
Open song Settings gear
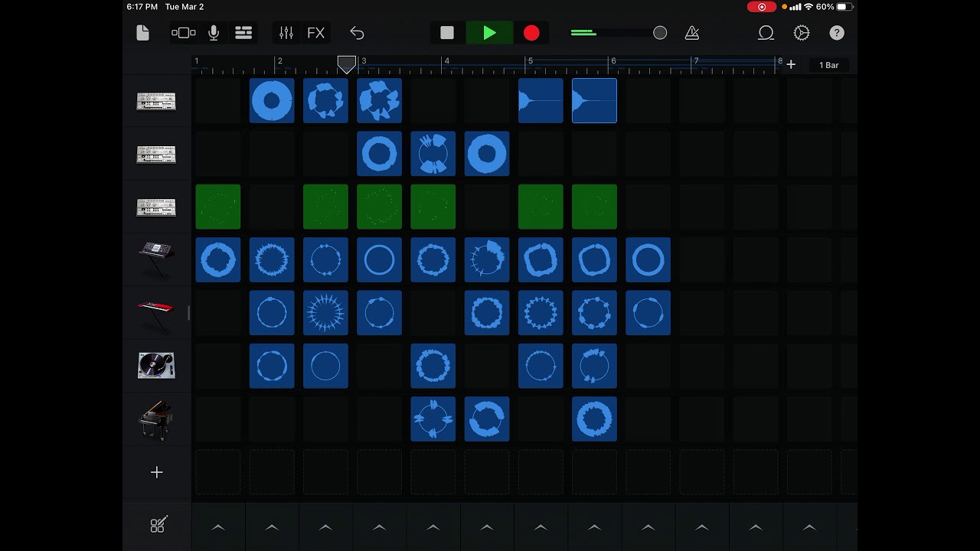pyautogui.click(x=802, y=33)
